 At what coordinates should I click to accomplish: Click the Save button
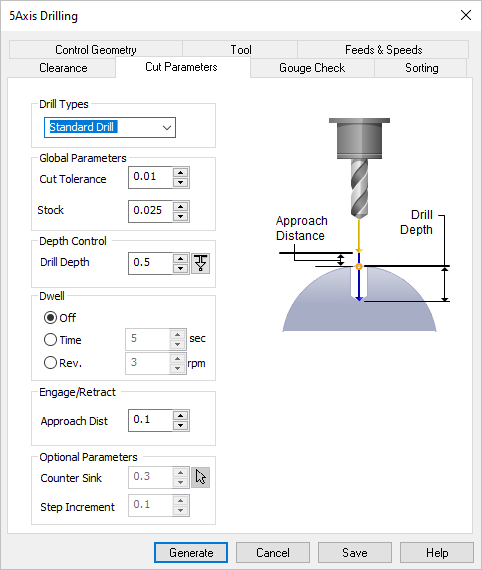[x=355, y=553]
